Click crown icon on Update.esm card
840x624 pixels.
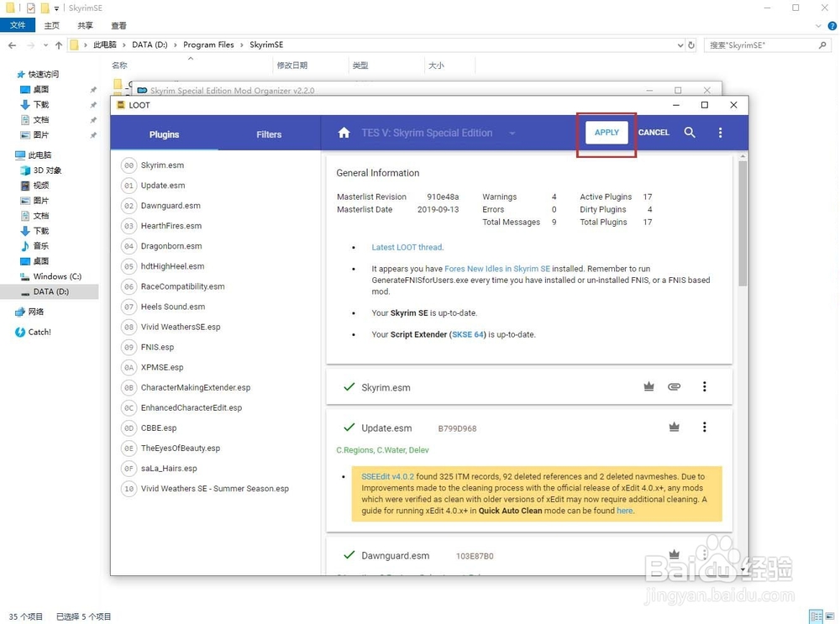[x=674, y=427]
